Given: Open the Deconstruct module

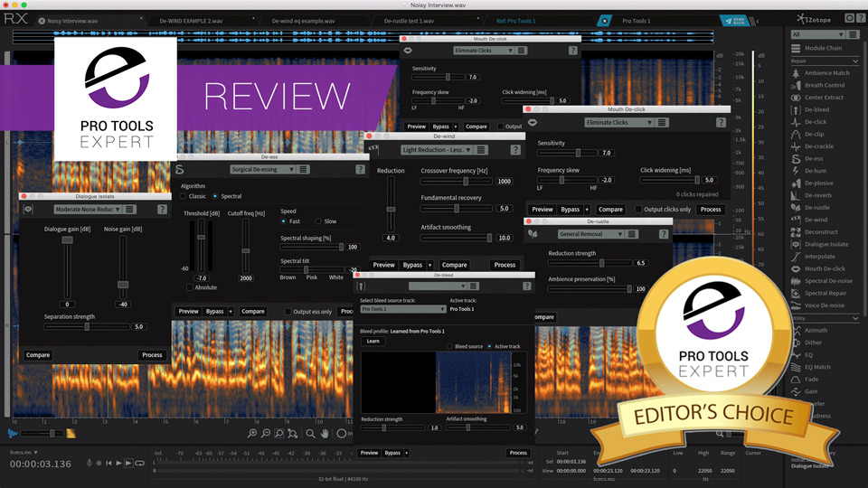Looking at the screenshot, I should click(820, 232).
